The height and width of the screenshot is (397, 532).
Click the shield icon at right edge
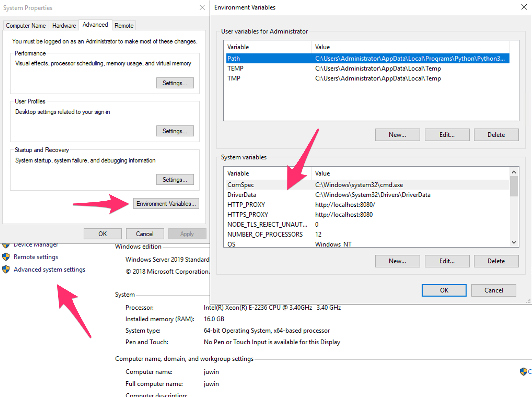pos(523,371)
